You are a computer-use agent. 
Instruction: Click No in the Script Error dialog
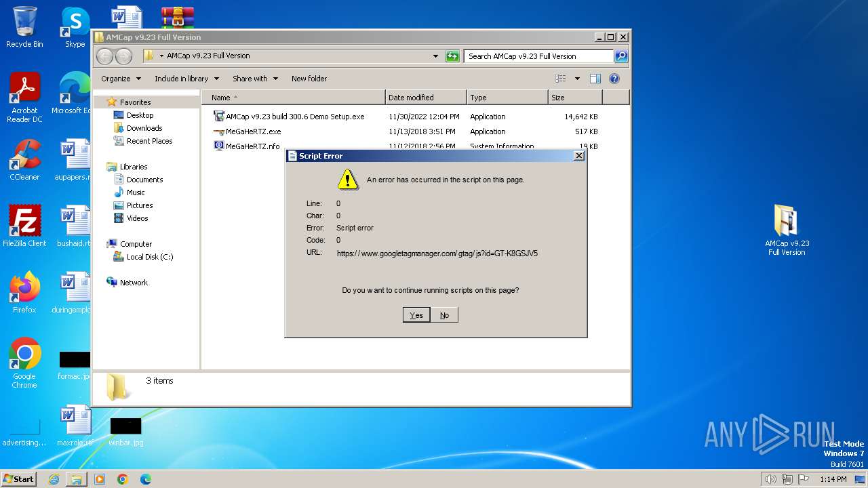pos(444,315)
